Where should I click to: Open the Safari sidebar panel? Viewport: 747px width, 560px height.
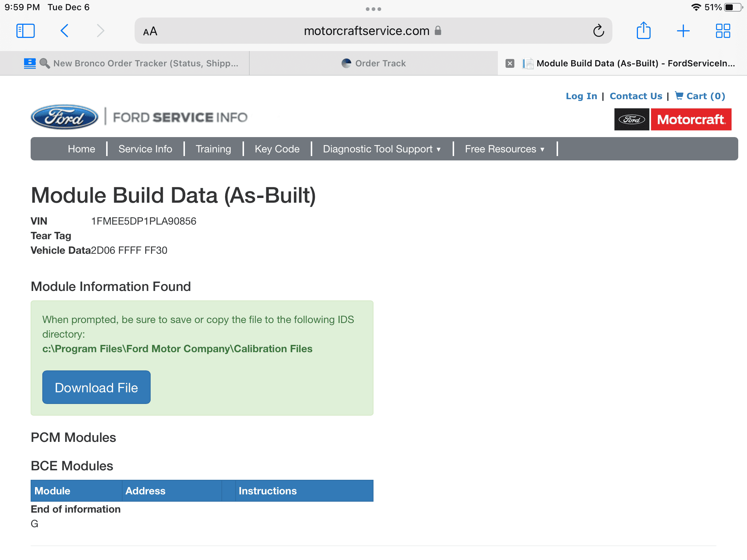click(x=26, y=31)
